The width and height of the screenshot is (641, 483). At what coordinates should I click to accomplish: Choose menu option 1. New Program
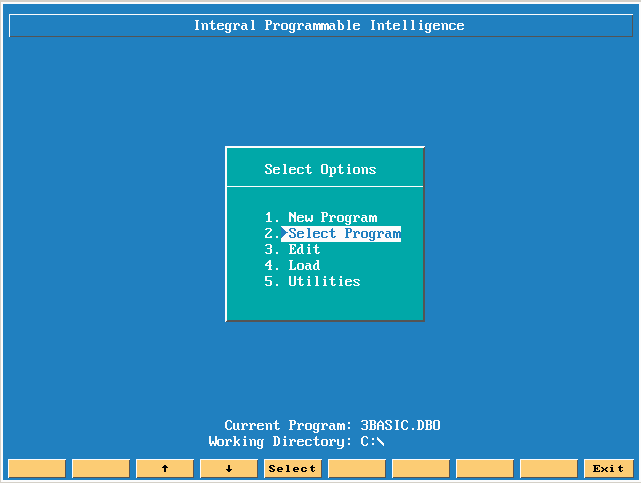pyautogui.click(x=321, y=217)
